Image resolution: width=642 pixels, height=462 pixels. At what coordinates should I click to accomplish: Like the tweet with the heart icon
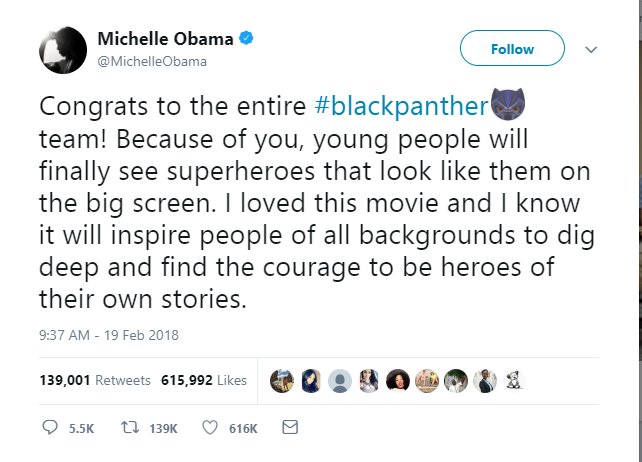click(210, 428)
